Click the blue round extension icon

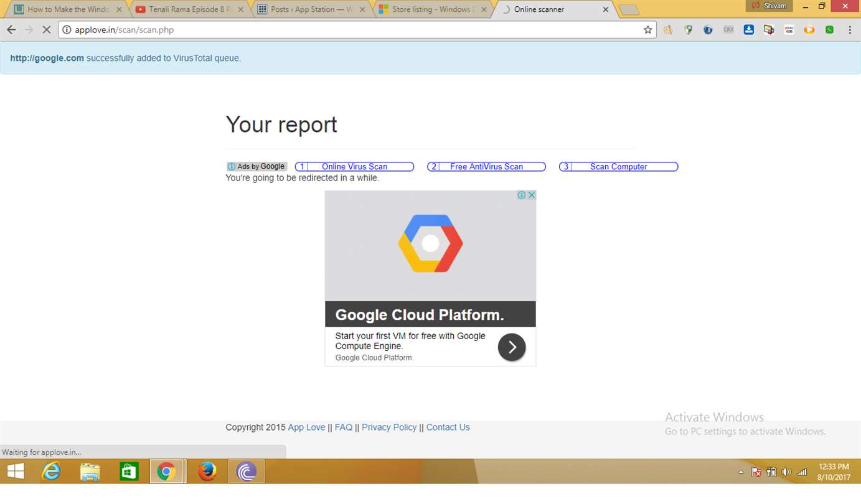pos(708,30)
